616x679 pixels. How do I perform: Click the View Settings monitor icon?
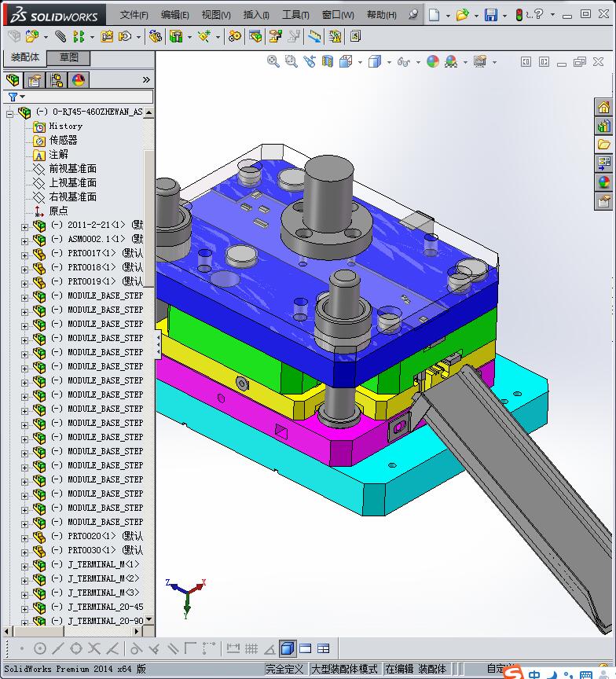pyautogui.click(x=479, y=61)
